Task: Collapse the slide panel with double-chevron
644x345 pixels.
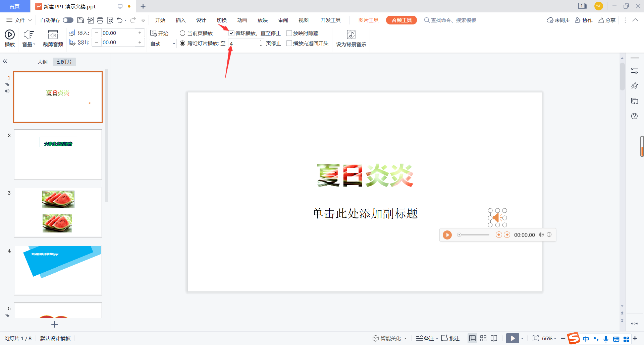Action: [5, 61]
